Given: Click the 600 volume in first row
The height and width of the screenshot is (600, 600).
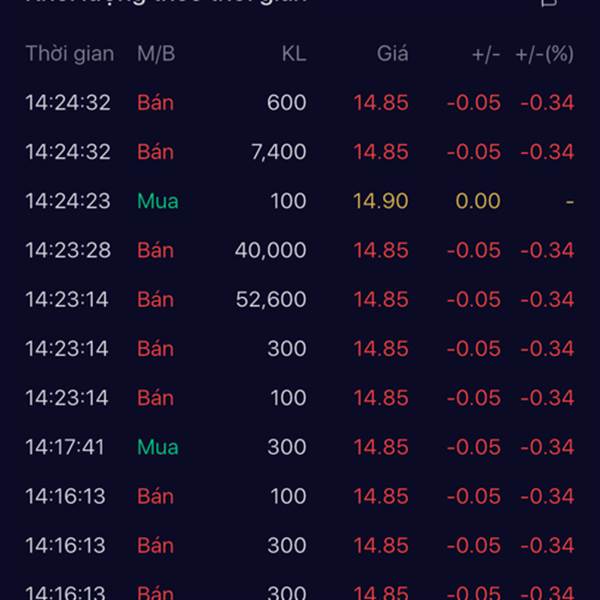Looking at the screenshot, I should point(286,103).
